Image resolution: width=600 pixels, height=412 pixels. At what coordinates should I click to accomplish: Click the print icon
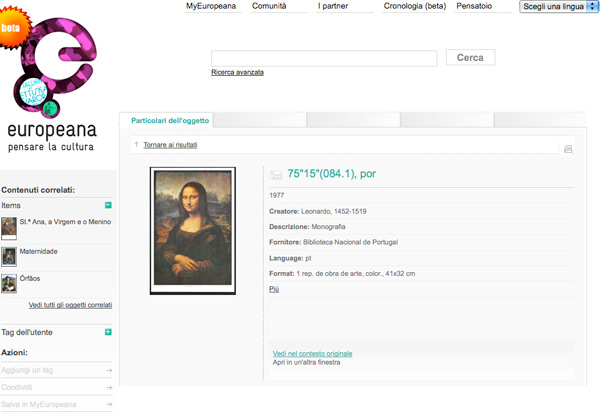(x=568, y=149)
